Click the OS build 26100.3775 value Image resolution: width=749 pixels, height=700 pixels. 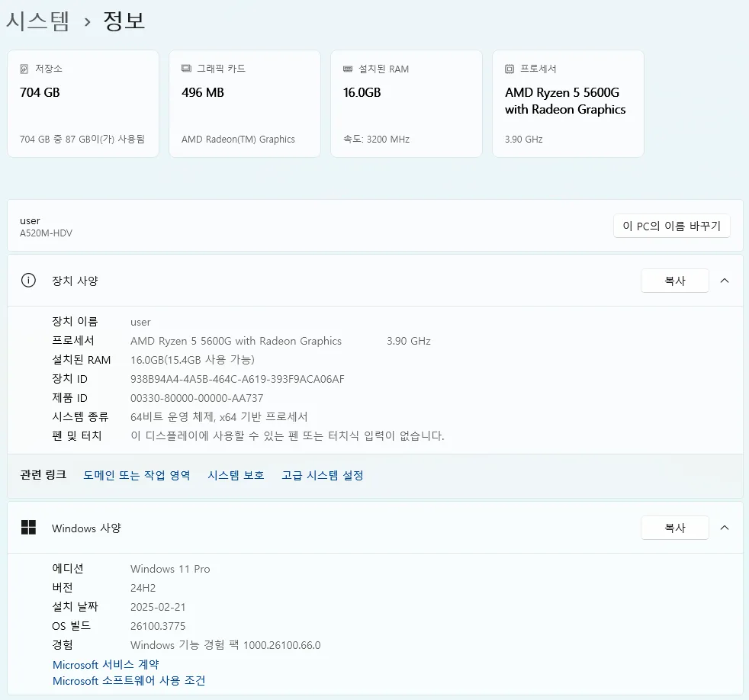click(158, 626)
